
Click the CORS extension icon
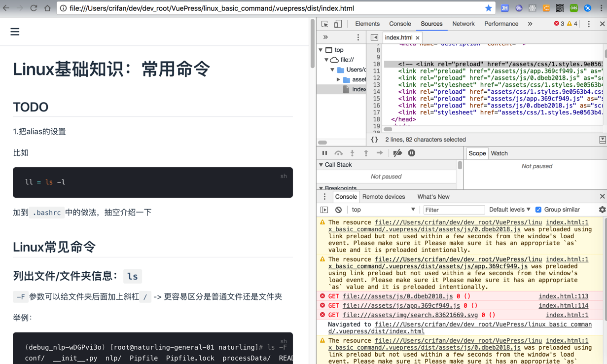[573, 8]
